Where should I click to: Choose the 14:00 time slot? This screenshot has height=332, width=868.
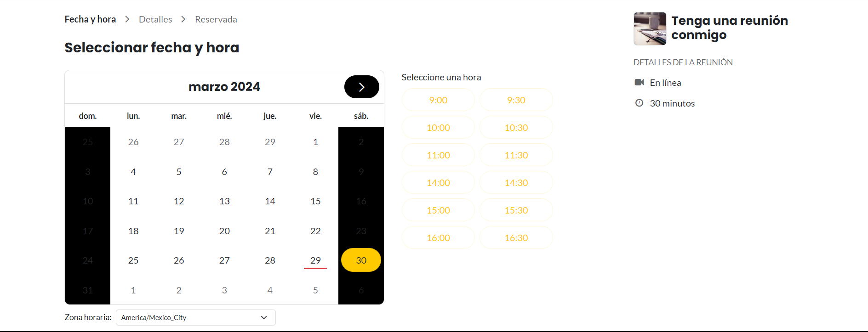tap(438, 183)
